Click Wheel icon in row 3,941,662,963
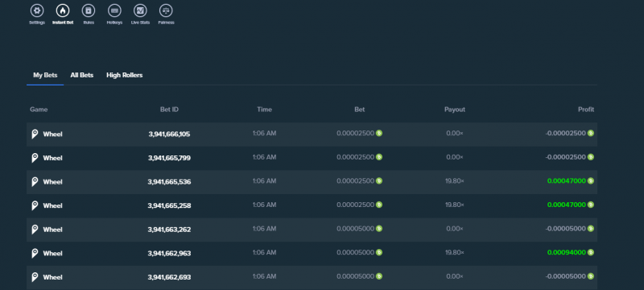This screenshot has width=644, height=290. (x=35, y=253)
